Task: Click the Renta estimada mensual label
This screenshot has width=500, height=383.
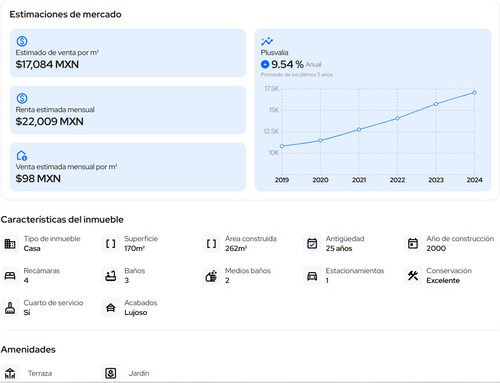Action: [x=55, y=110]
